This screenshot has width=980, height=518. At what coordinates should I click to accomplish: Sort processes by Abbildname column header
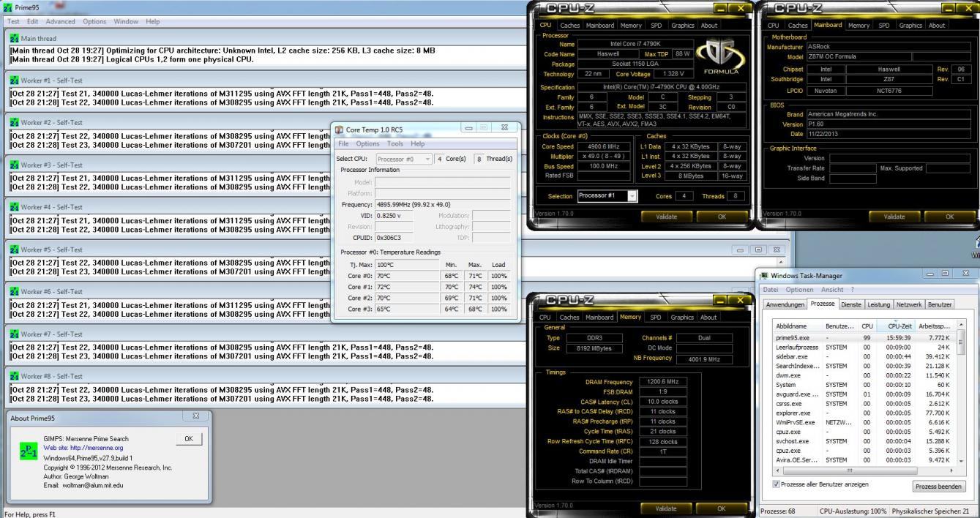[798, 326]
